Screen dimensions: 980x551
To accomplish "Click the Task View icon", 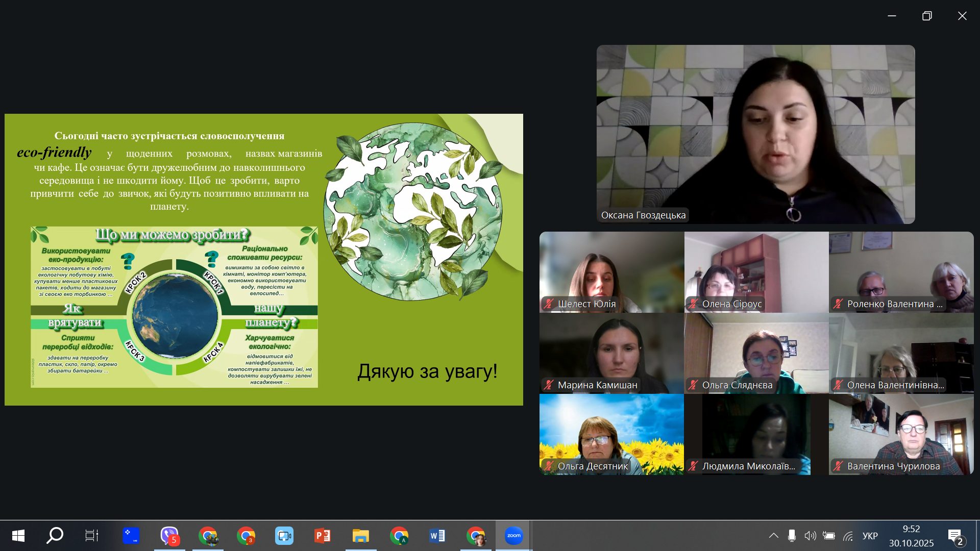I will pyautogui.click(x=92, y=535).
